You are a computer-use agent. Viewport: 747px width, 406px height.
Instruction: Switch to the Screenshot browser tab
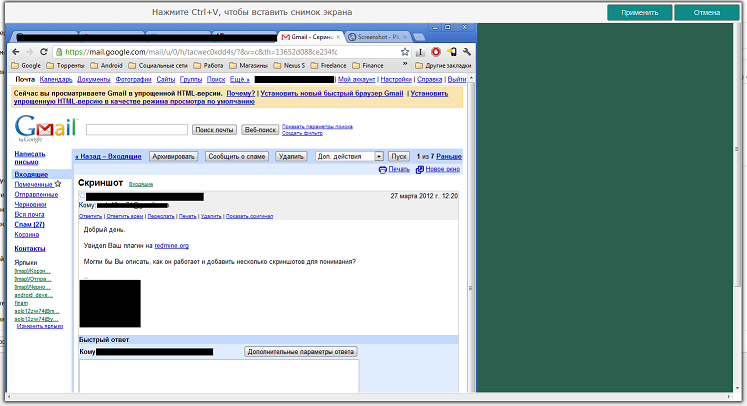375,37
